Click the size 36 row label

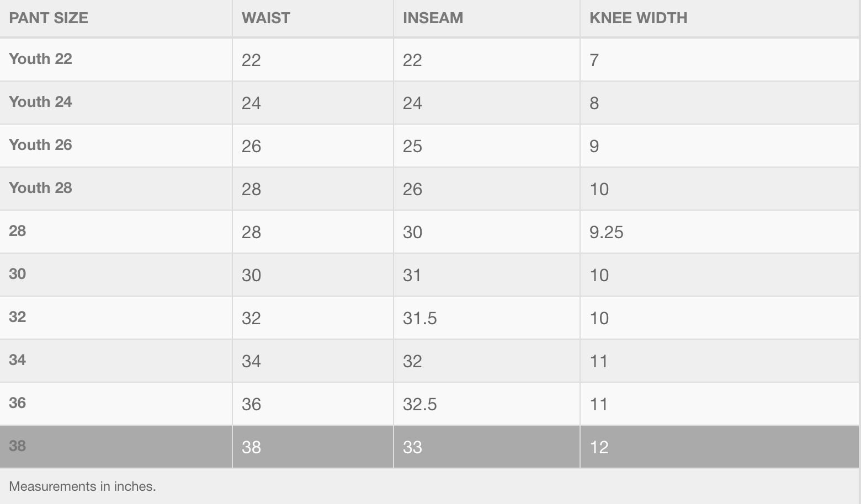[18, 403]
